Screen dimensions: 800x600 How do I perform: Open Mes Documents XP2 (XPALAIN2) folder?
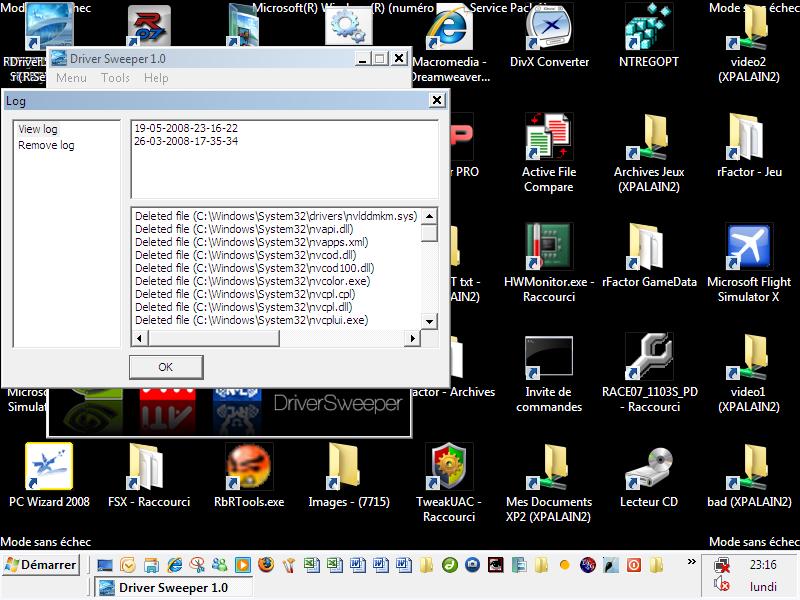[549, 483]
